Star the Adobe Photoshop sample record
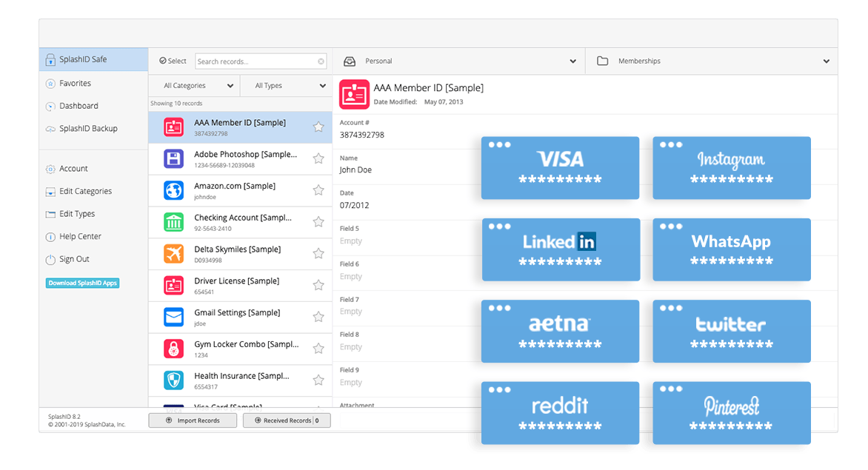The height and width of the screenshot is (470, 868). pyautogui.click(x=318, y=158)
